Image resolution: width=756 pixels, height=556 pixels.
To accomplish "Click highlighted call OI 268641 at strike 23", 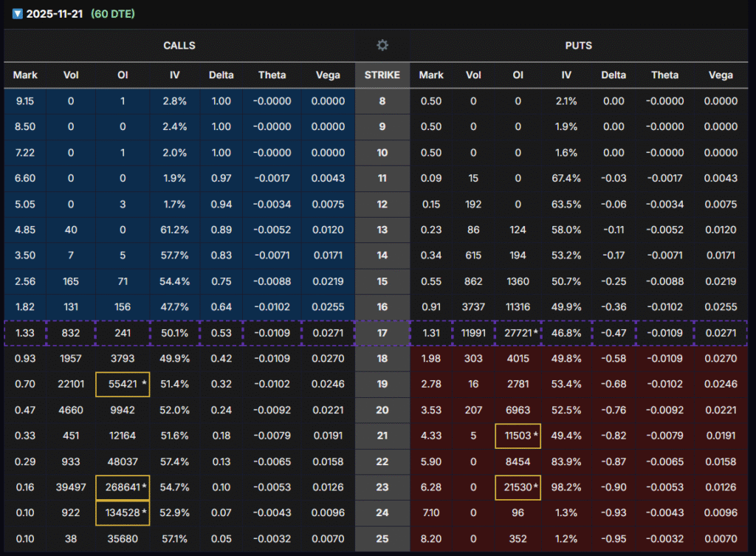I will pyautogui.click(x=123, y=487).
